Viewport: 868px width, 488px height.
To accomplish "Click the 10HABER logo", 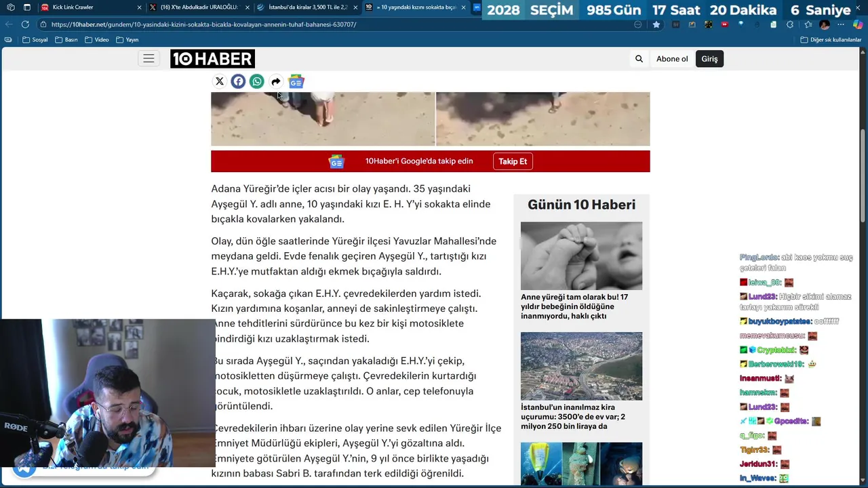I will tap(212, 58).
